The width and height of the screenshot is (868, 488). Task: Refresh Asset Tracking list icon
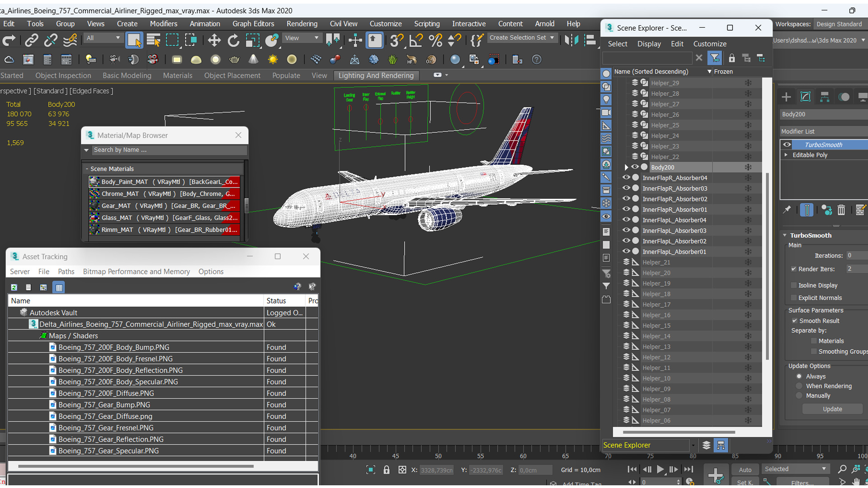[14, 287]
